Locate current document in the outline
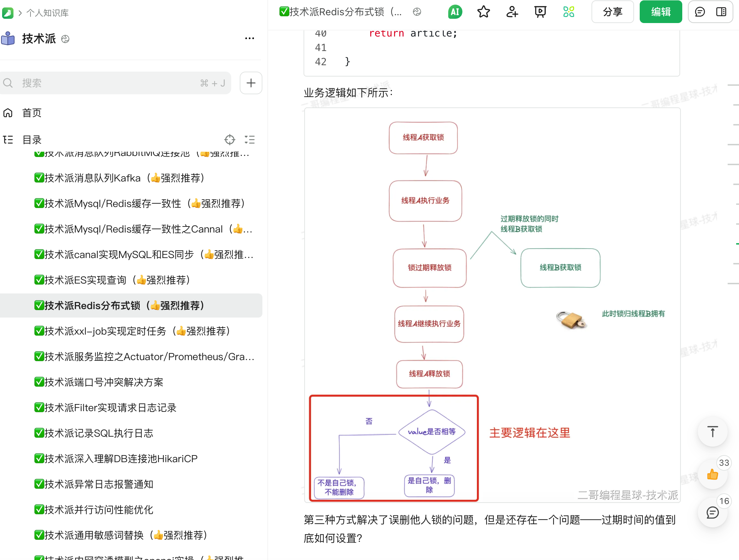The height and width of the screenshot is (560, 739). tap(230, 140)
